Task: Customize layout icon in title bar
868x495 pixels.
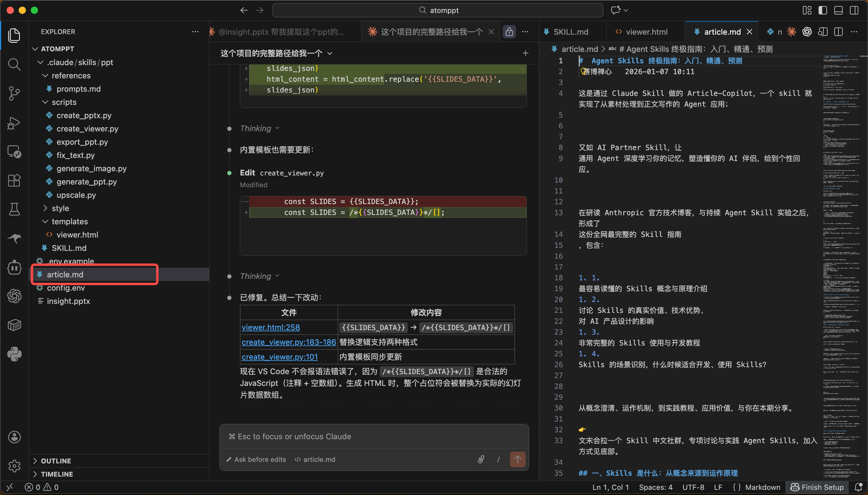Action: [x=807, y=10]
